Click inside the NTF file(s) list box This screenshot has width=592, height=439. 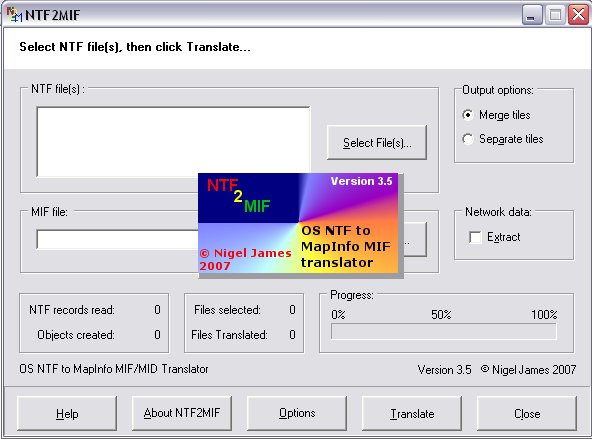pyautogui.click(x=174, y=142)
